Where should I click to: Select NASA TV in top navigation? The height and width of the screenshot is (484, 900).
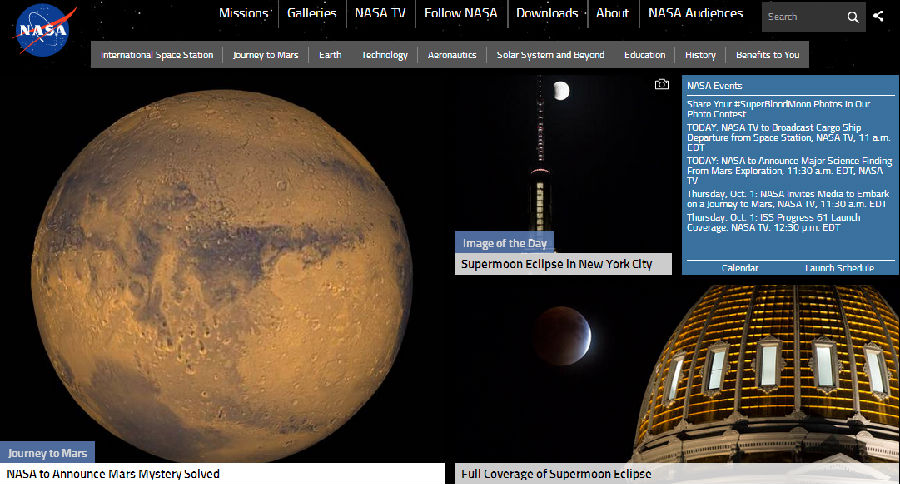tap(380, 13)
